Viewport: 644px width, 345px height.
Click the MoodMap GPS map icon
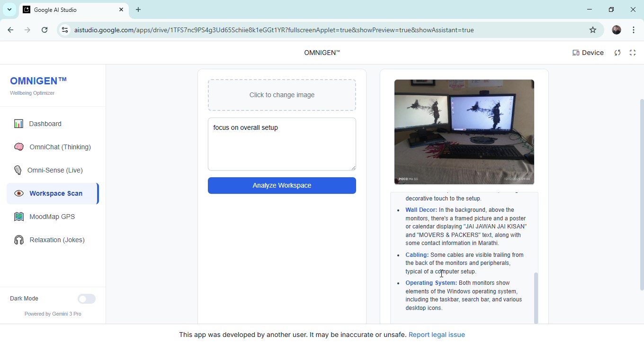[19, 217]
